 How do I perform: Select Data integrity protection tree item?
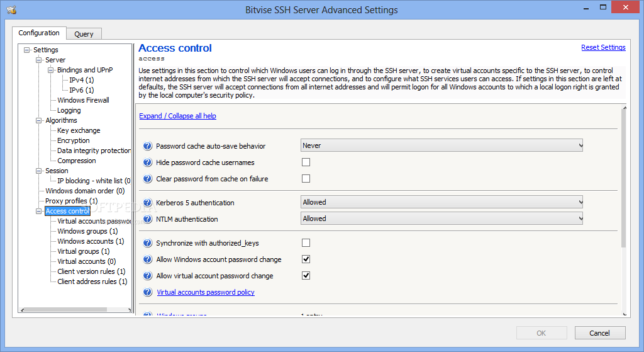[x=94, y=151]
